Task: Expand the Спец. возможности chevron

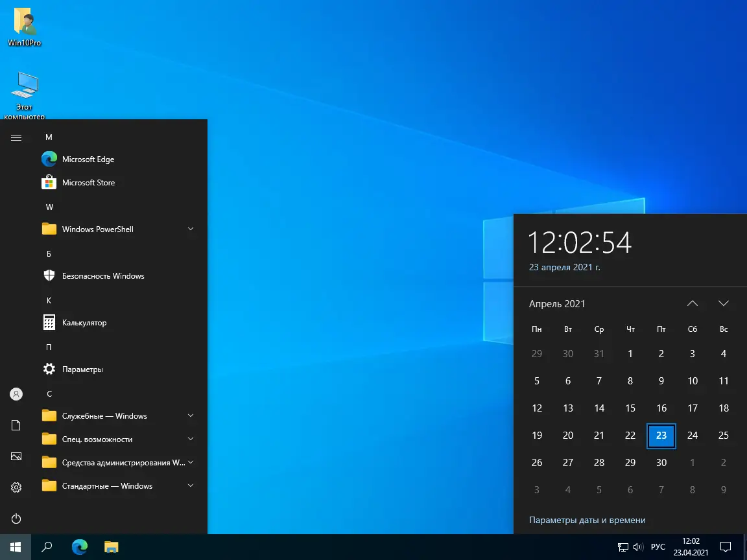Action: 191,439
